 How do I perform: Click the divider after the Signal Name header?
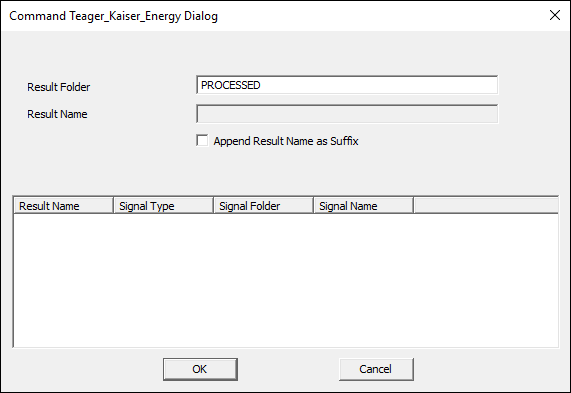coord(414,205)
